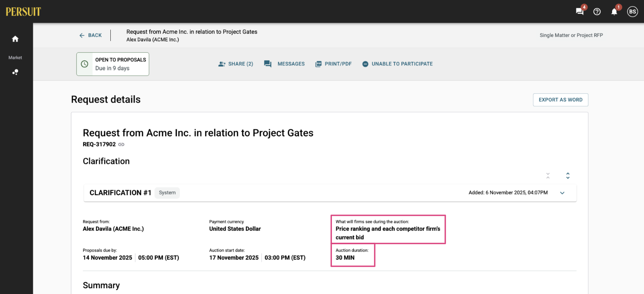The height and width of the screenshot is (294, 644).
Task: Click the System tag chip
Action: [167, 193]
